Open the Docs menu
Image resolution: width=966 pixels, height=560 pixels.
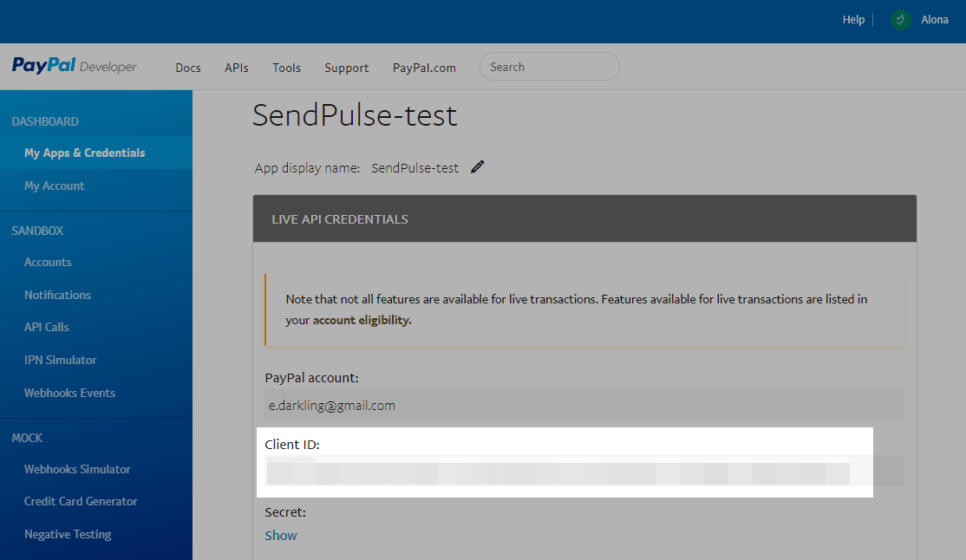tap(188, 68)
